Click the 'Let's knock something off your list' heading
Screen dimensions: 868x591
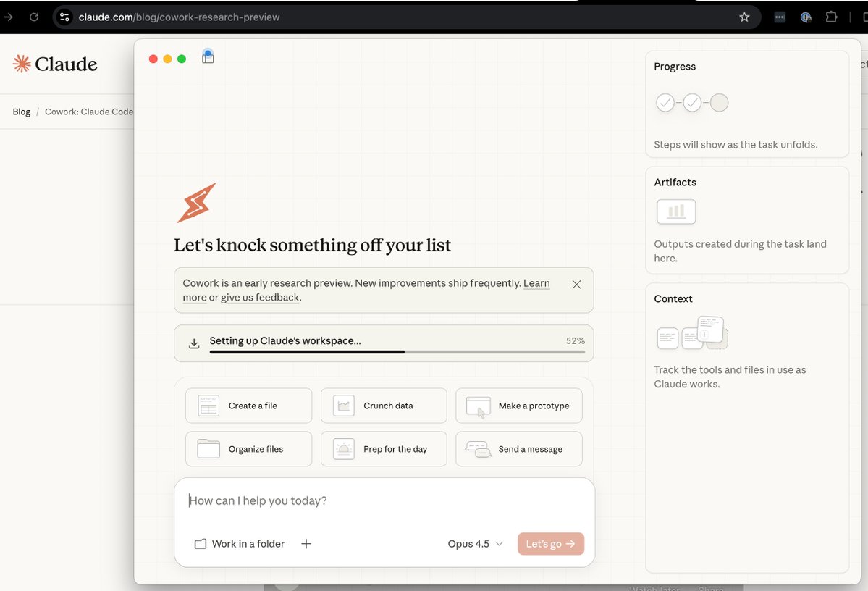pos(312,245)
